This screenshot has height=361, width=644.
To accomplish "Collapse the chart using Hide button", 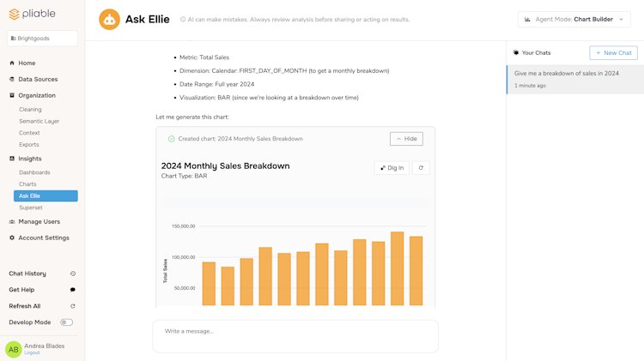I will click(x=406, y=139).
